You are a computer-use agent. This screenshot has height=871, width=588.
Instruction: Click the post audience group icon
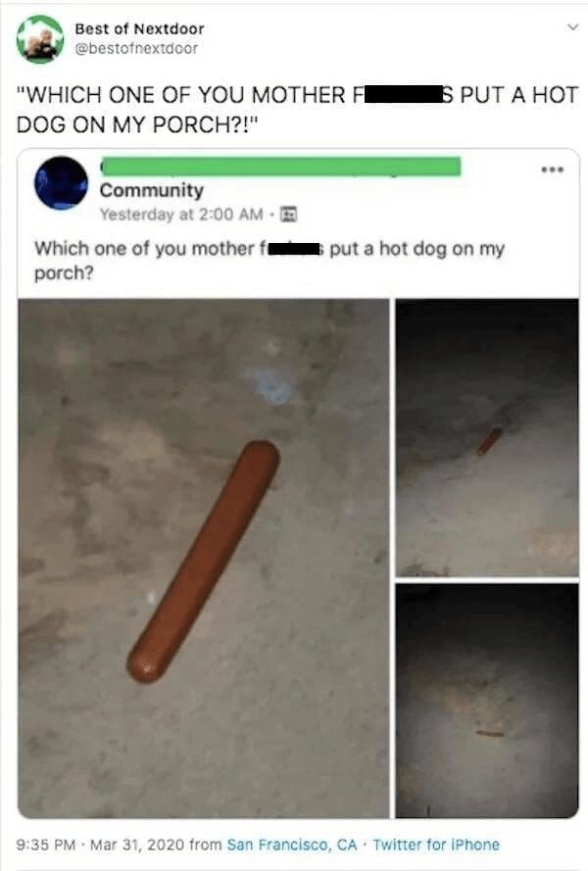pyautogui.click(x=288, y=215)
